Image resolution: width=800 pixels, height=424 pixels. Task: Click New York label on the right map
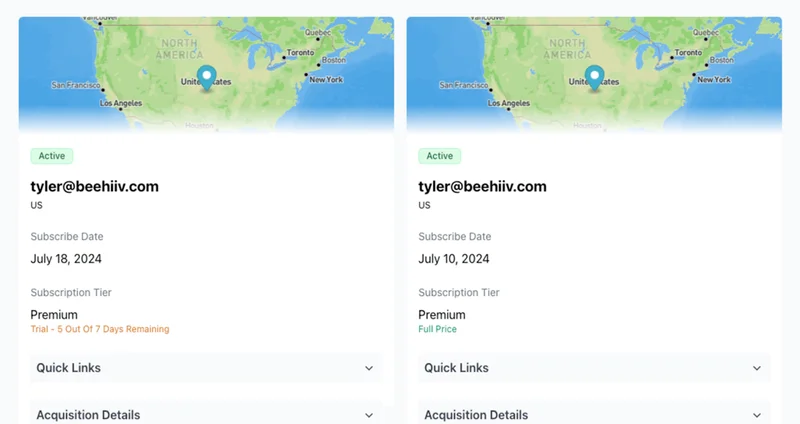(714, 79)
